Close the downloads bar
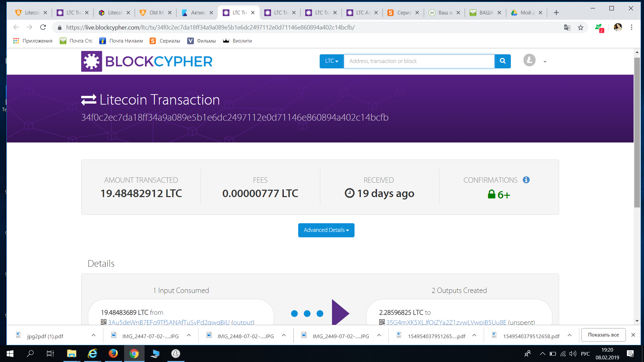Viewport: 644px width, 362px height. (633, 335)
